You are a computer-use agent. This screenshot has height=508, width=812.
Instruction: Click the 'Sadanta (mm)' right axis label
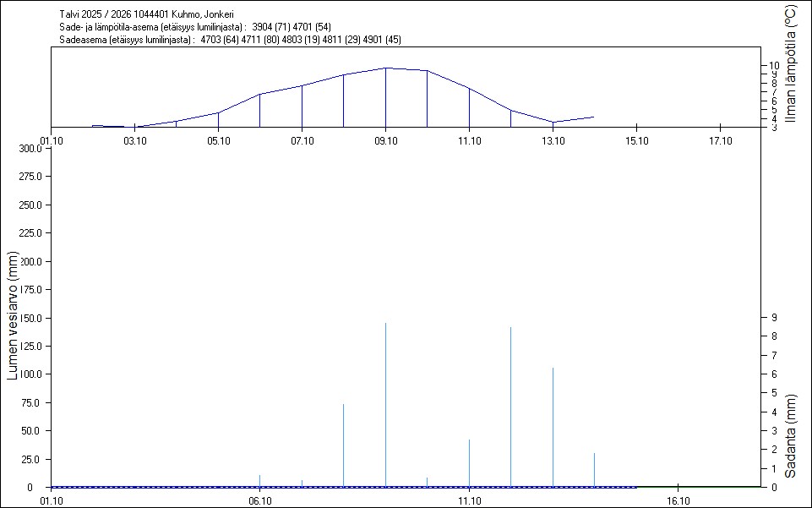791,436
